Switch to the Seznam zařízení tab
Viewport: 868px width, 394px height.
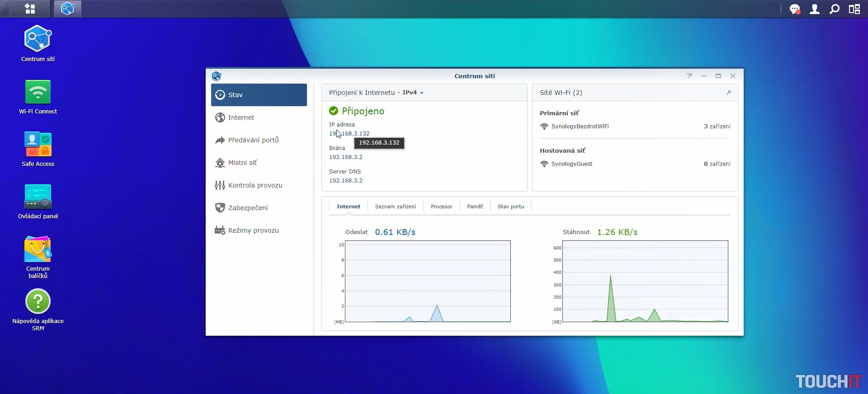395,206
